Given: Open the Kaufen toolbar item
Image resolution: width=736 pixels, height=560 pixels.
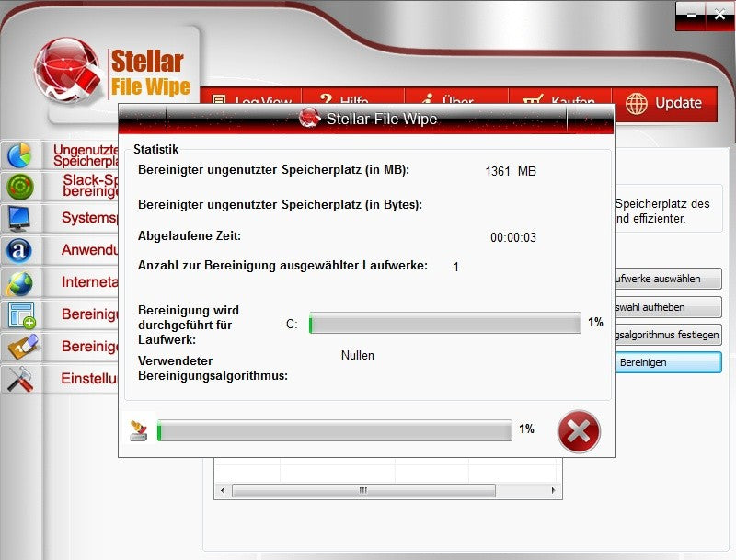Looking at the screenshot, I should [x=560, y=97].
